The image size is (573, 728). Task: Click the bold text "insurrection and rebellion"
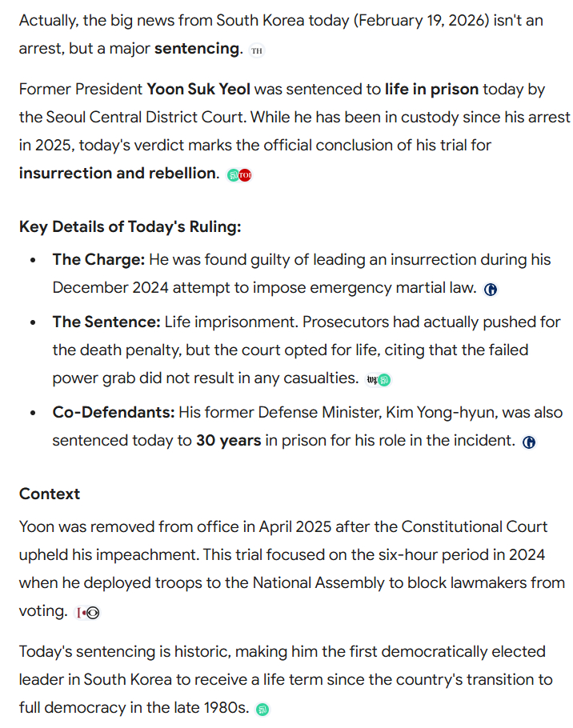117,173
